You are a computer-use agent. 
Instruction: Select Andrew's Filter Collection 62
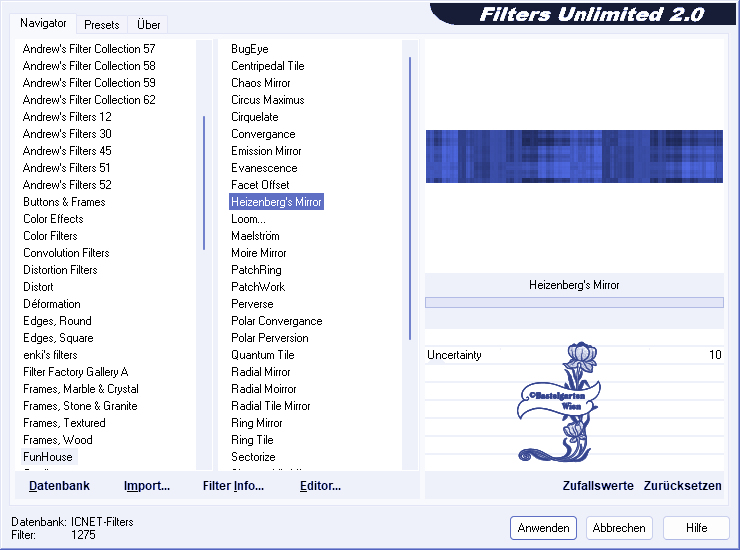[x=89, y=100]
